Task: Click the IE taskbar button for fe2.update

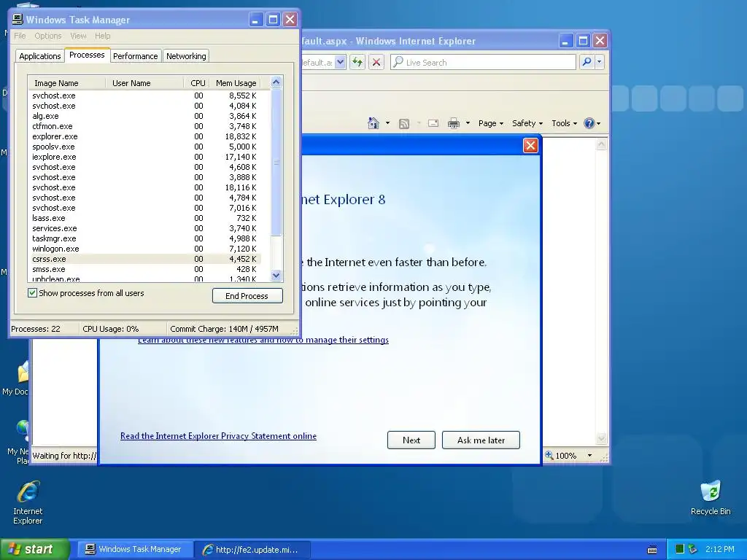Action: pos(252,550)
